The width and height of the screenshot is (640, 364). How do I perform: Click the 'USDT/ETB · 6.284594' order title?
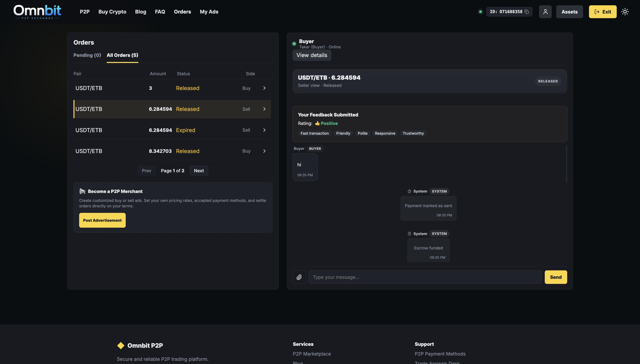point(329,78)
